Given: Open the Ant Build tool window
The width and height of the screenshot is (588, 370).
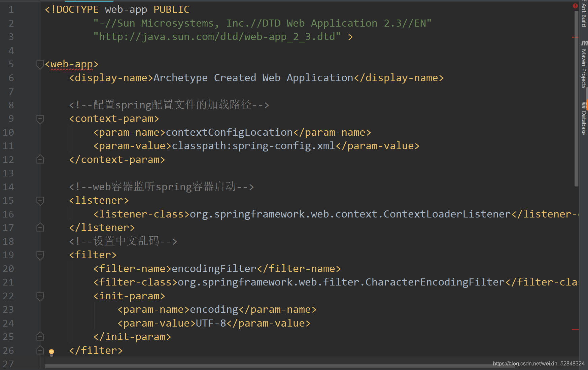Looking at the screenshot, I should pos(584,14).
